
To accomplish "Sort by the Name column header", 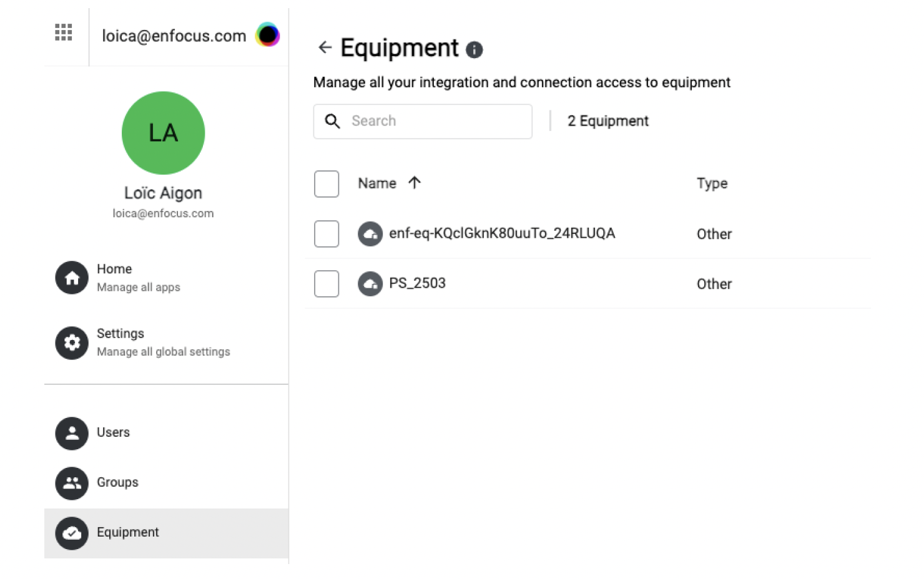I will (x=377, y=183).
